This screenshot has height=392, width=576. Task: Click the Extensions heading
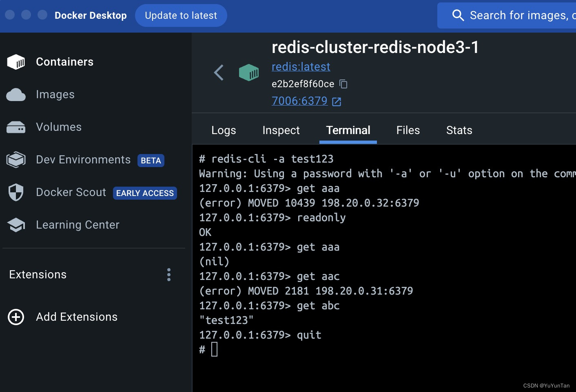pos(38,275)
